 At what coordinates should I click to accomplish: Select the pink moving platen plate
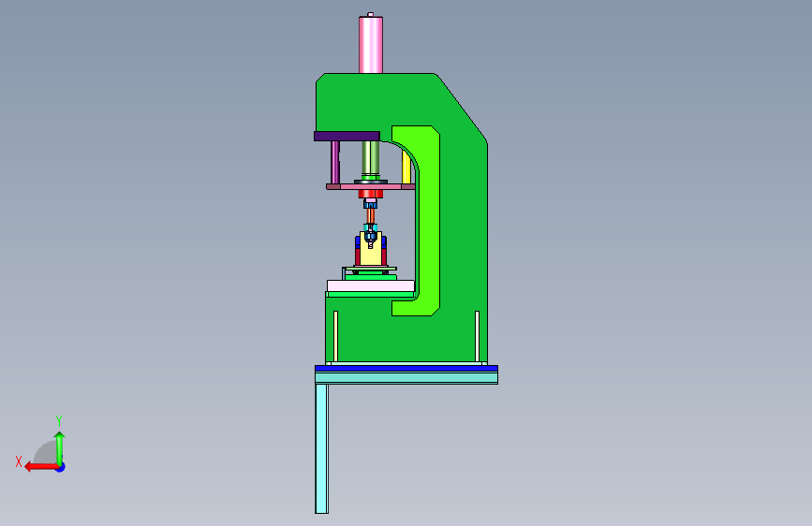(371, 186)
